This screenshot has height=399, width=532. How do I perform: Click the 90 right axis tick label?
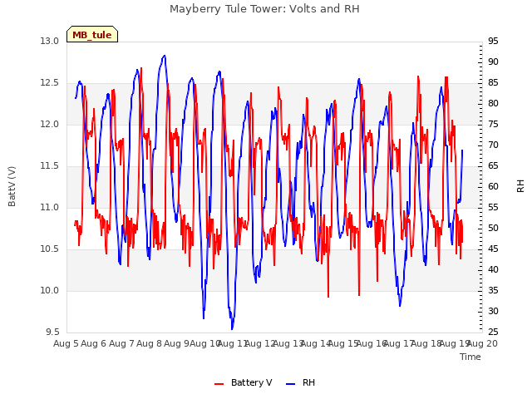tap(493, 62)
